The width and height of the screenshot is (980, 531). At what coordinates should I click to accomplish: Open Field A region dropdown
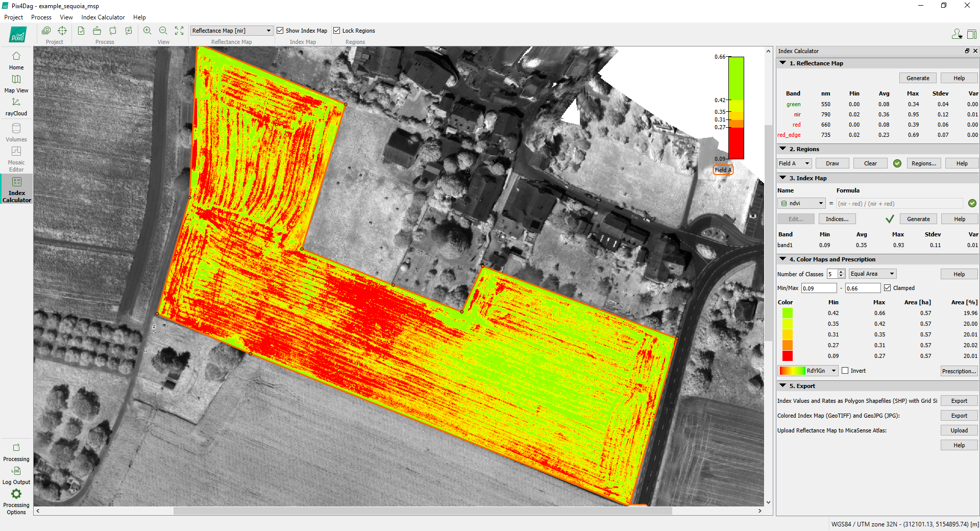coord(794,163)
